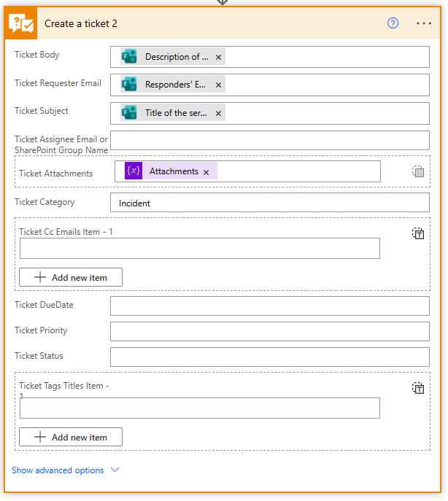Add new item under Ticket Cc Emails
Viewport: 448px width, 501px height.
71,277
